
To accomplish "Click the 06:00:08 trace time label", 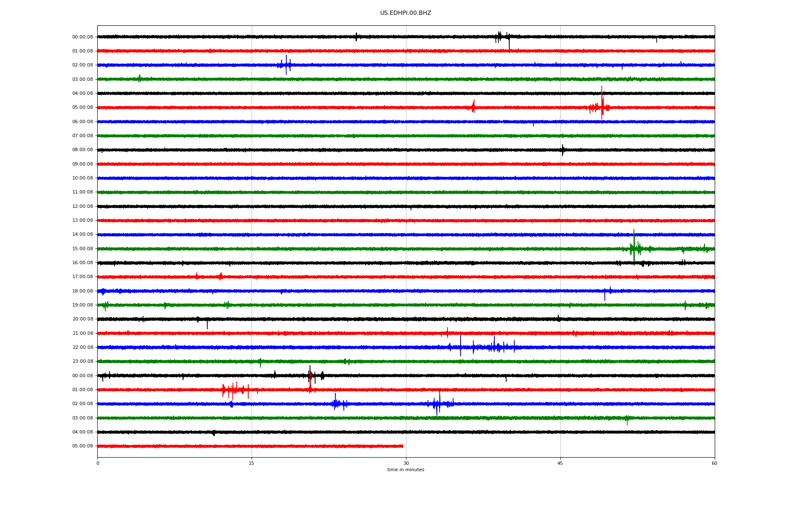I will pos(82,122).
